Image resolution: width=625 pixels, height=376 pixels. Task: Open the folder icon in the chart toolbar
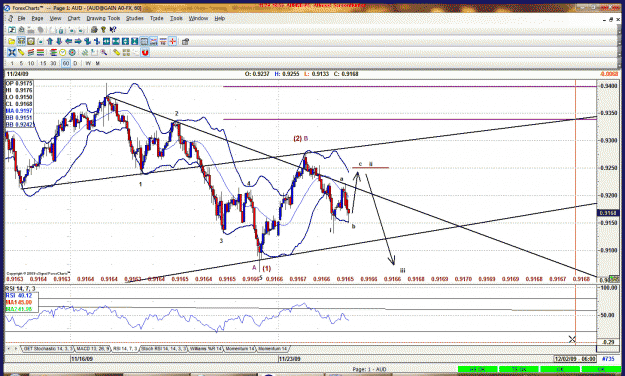12,41
